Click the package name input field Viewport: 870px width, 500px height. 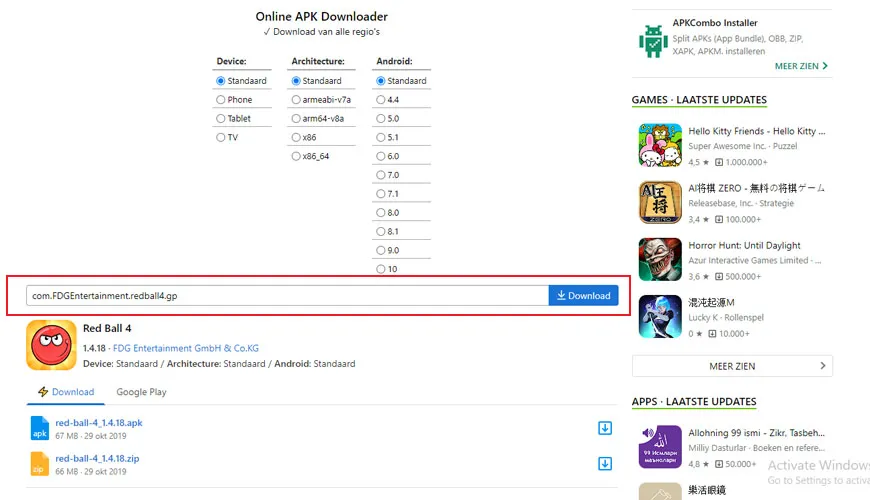(x=287, y=296)
